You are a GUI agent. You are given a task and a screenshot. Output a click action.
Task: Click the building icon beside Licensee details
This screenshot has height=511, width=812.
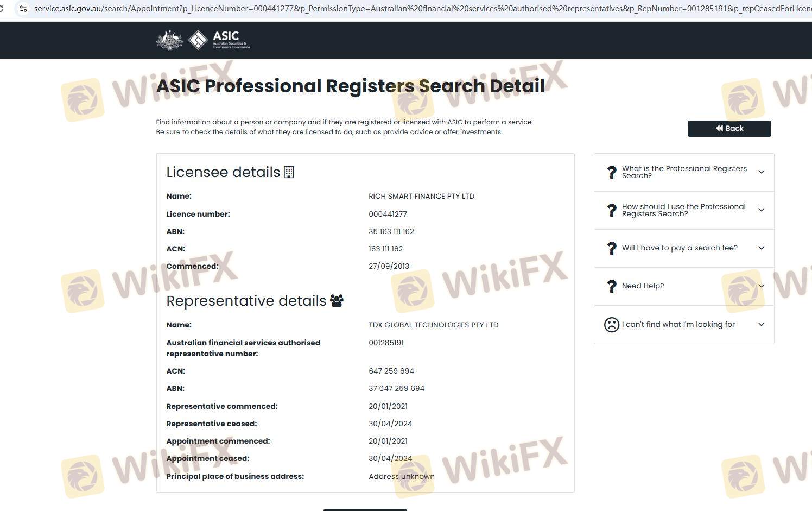[x=289, y=172]
